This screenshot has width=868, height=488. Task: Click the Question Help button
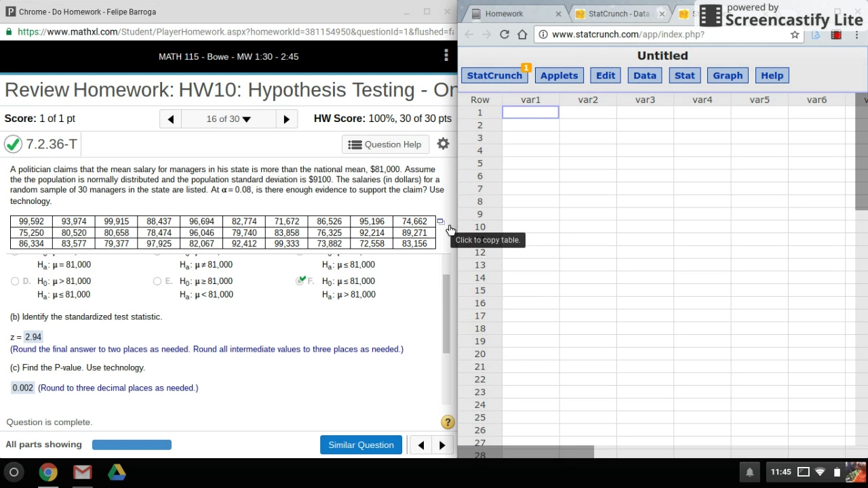[x=384, y=144]
